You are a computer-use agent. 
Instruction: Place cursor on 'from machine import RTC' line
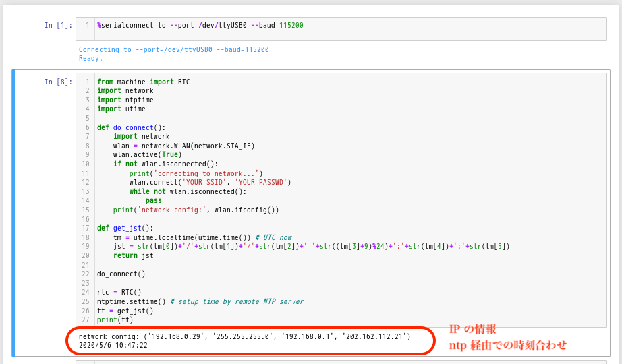[x=143, y=82]
